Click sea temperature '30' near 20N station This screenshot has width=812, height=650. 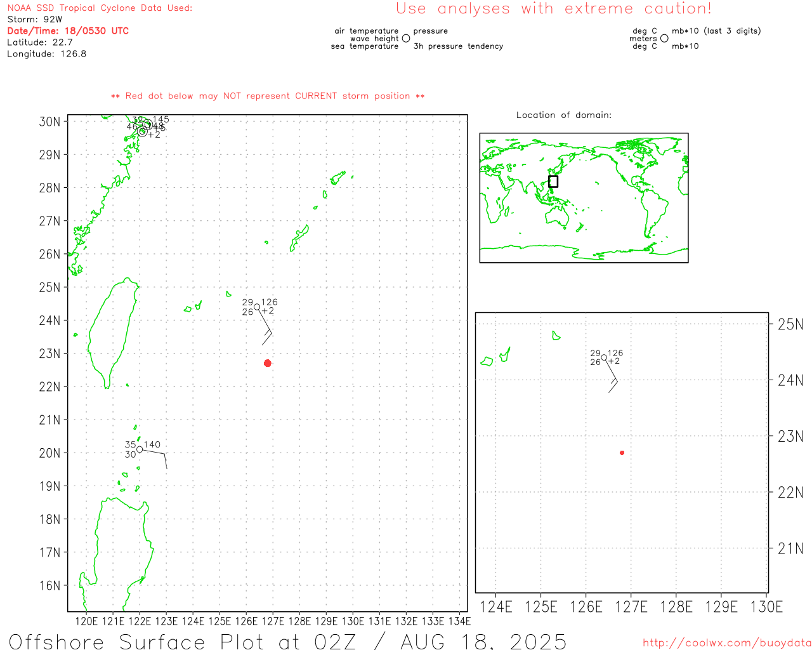click(x=130, y=454)
